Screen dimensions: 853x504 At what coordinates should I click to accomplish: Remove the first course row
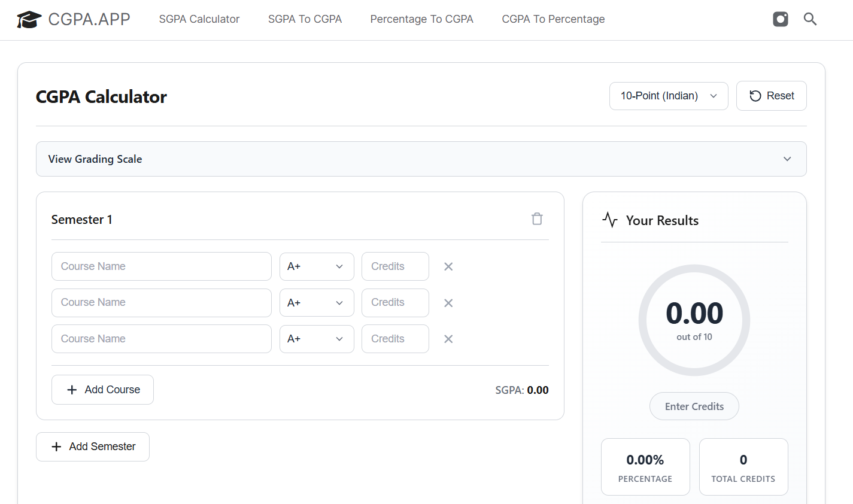[x=448, y=267]
